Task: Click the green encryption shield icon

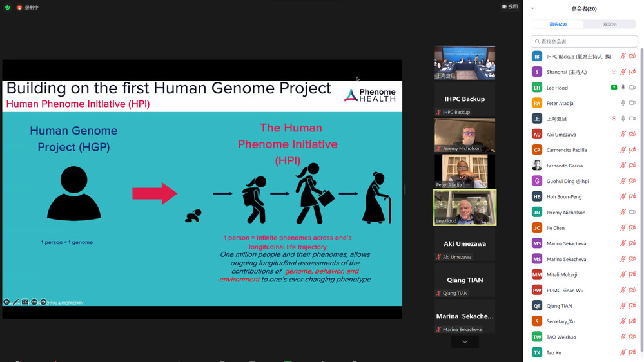Action: 7,7
